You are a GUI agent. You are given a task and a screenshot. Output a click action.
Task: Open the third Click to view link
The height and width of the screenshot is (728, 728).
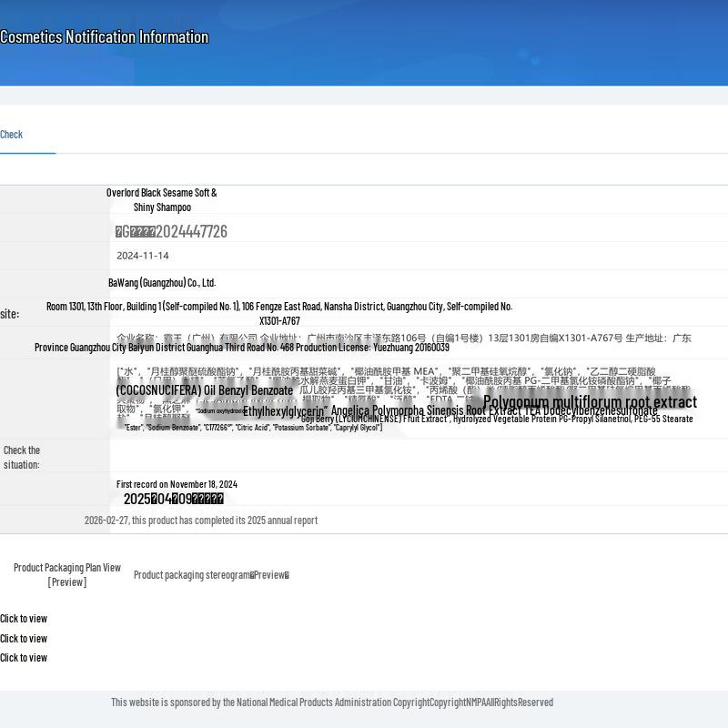tap(24, 657)
